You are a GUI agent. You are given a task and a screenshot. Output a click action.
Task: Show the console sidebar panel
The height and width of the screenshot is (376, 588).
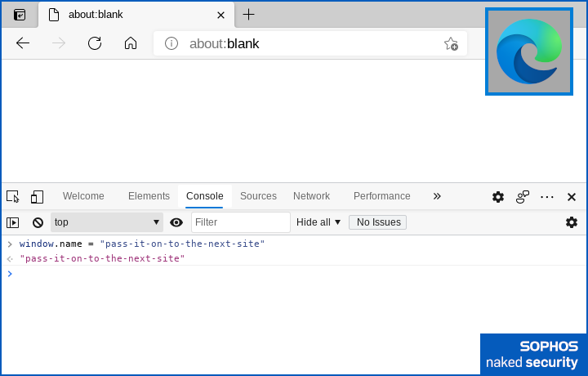pos(13,222)
